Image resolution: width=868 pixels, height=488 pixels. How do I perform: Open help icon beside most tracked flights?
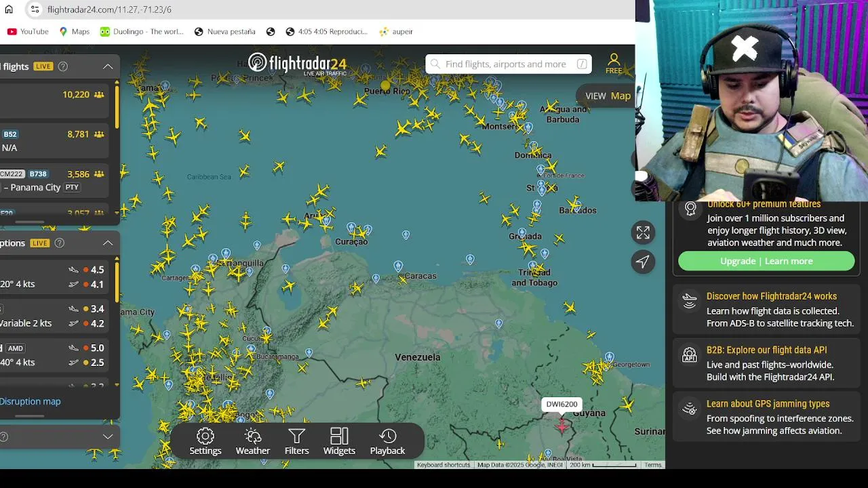click(63, 66)
